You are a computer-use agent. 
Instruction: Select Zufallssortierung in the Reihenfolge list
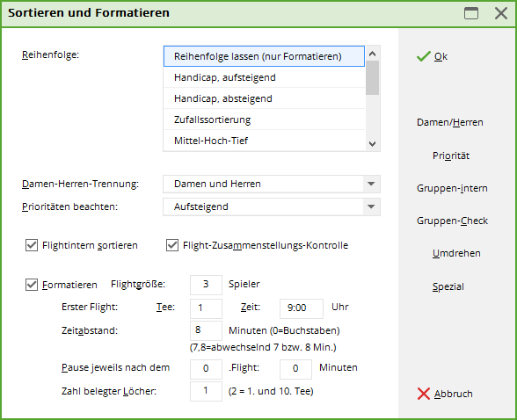pos(265,119)
